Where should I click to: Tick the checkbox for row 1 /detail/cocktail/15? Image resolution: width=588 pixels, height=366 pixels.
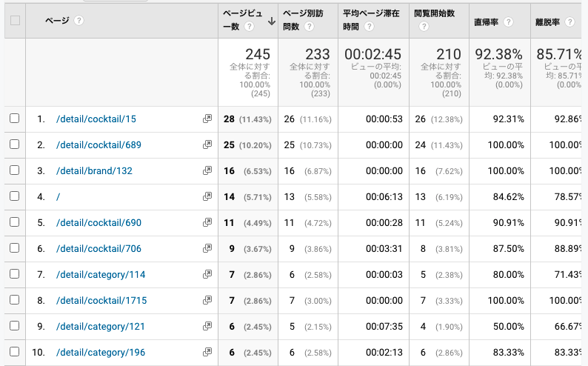point(14,119)
